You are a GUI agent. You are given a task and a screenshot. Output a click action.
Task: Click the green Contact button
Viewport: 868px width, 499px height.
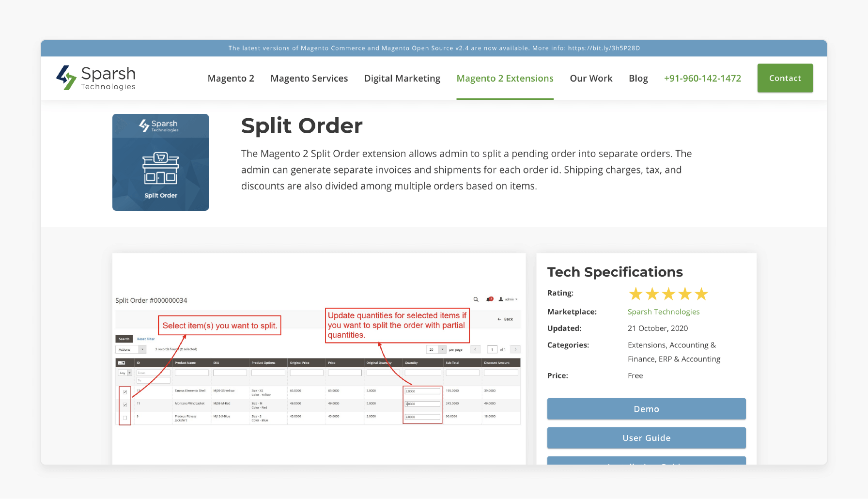[785, 78]
